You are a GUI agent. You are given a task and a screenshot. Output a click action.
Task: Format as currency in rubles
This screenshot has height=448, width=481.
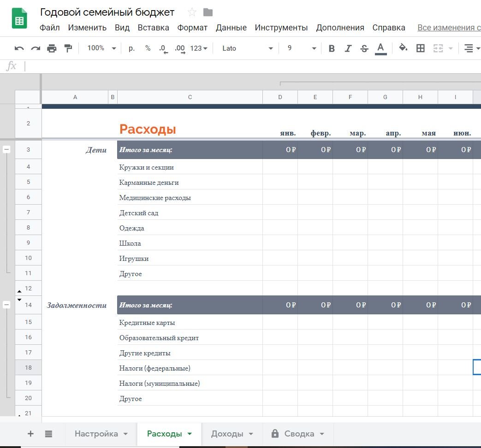pos(131,48)
